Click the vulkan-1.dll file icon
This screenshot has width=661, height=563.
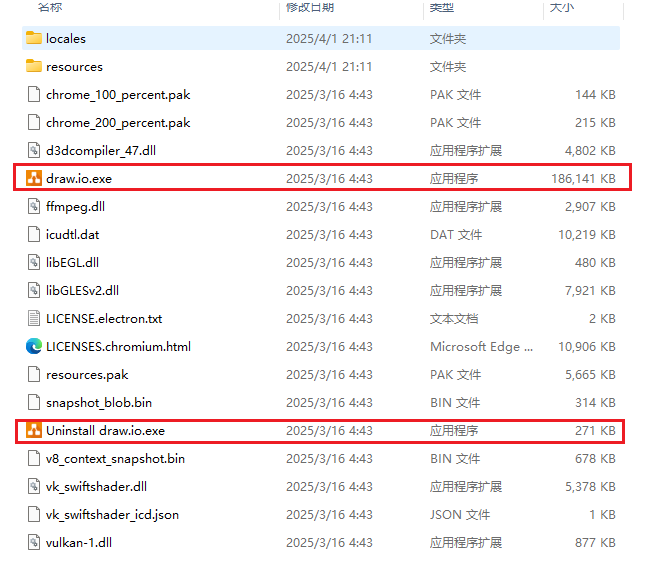[34, 542]
